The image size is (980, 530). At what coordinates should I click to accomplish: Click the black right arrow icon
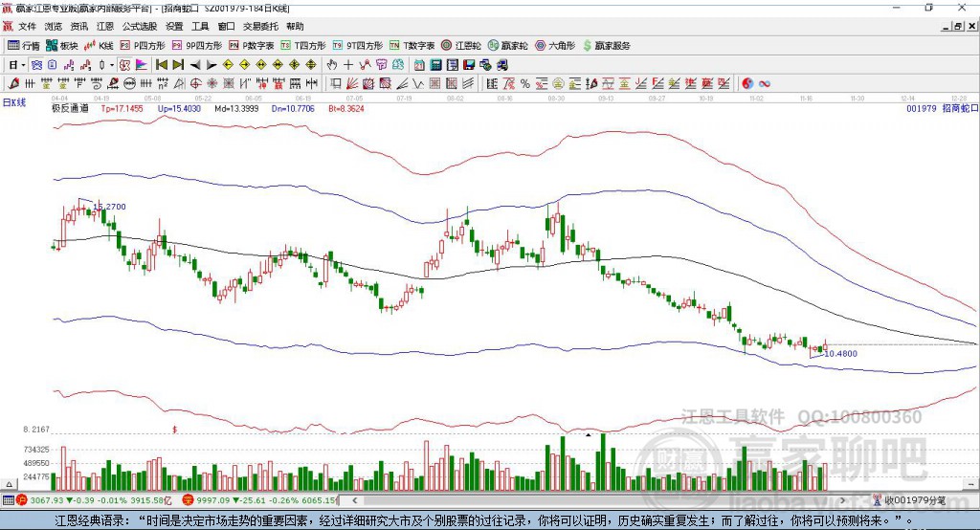[212, 65]
